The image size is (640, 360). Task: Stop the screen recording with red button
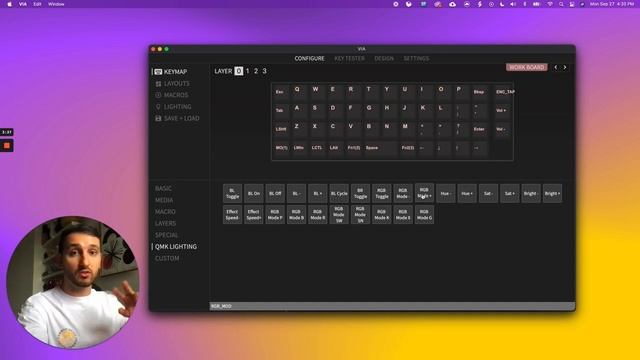click(x=7, y=146)
